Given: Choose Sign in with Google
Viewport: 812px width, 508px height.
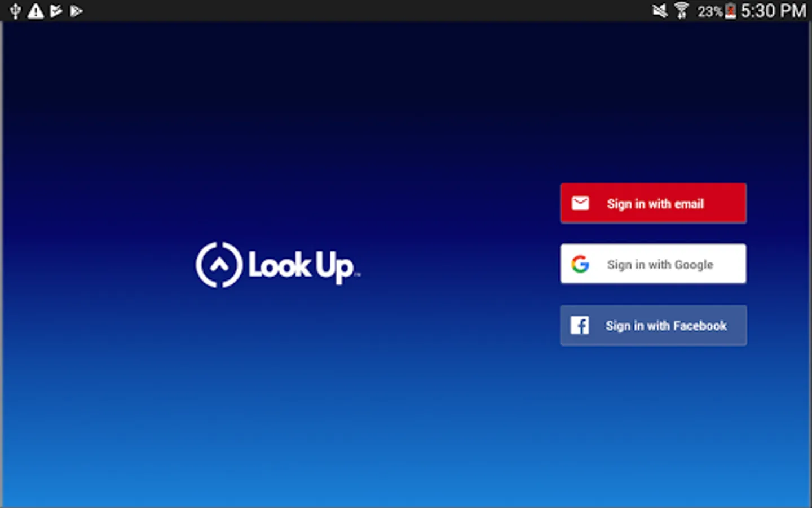Looking at the screenshot, I should pyautogui.click(x=653, y=264).
